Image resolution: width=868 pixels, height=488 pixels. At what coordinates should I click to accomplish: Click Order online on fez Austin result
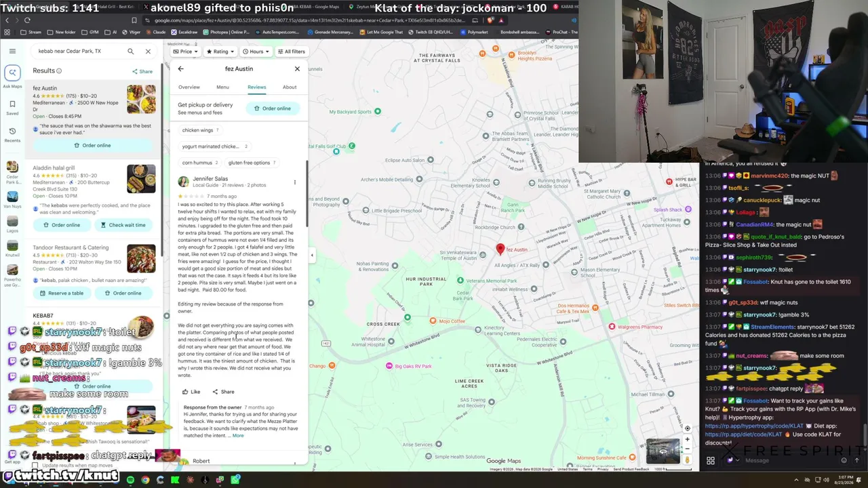(92, 146)
